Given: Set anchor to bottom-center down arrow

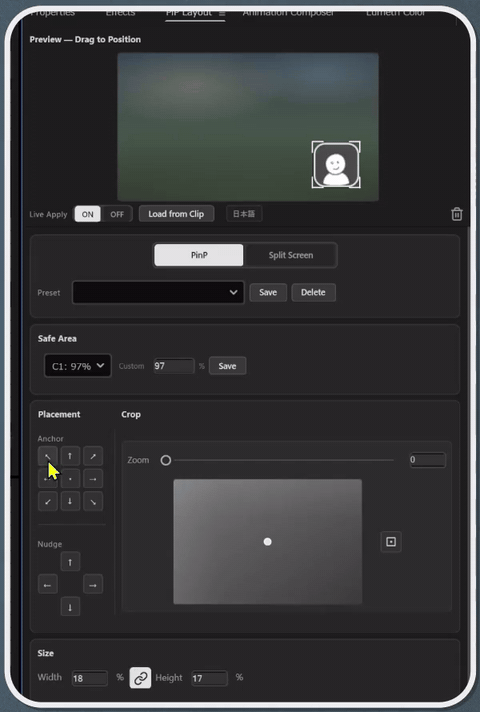Looking at the screenshot, I should tap(70, 501).
